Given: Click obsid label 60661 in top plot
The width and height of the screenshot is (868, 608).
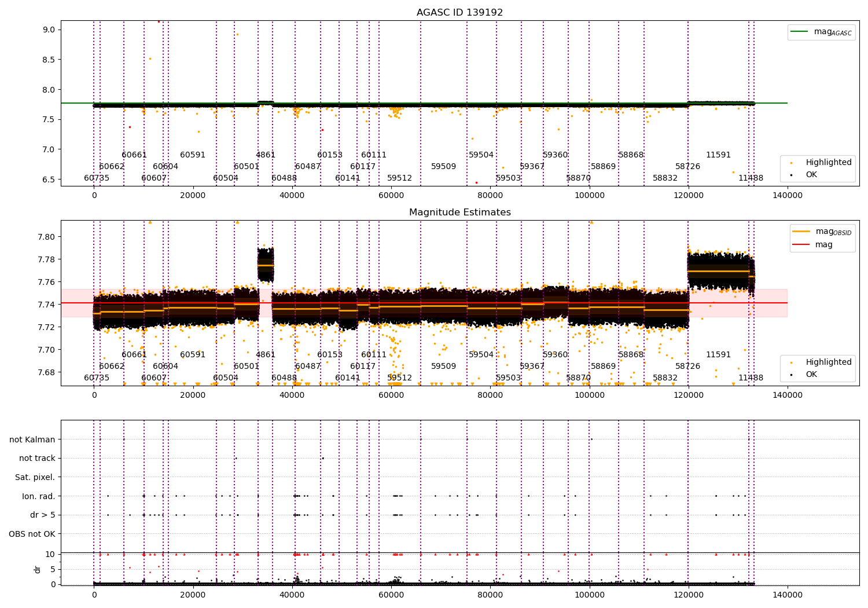Looking at the screenshot, I should click(x=134, y=155).
